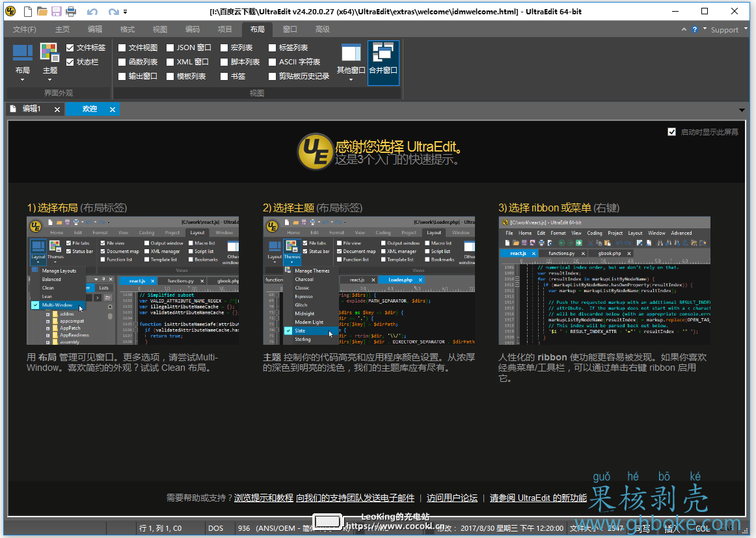Click the DOS line ending status field
The image size is (756, 538).
click(215, 528)
